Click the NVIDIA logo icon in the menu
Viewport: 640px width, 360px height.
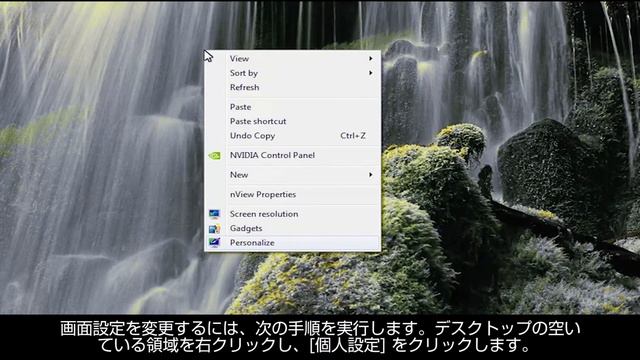point(214,156)
